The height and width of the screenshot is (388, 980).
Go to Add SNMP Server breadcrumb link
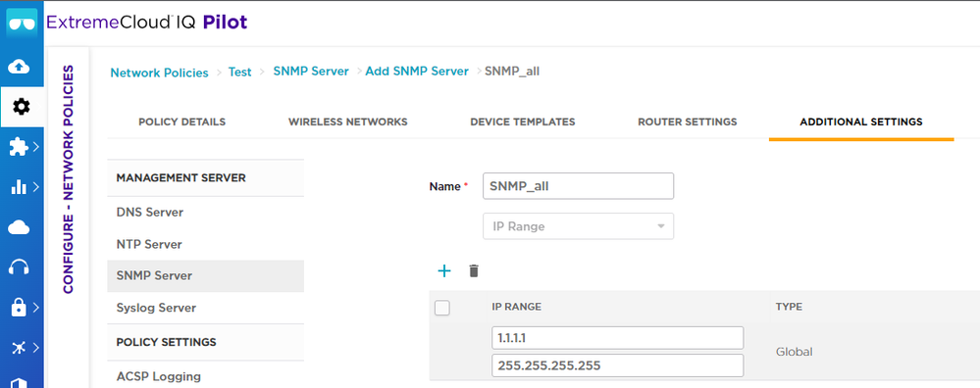pyautogui.click(x=417, y=72)
